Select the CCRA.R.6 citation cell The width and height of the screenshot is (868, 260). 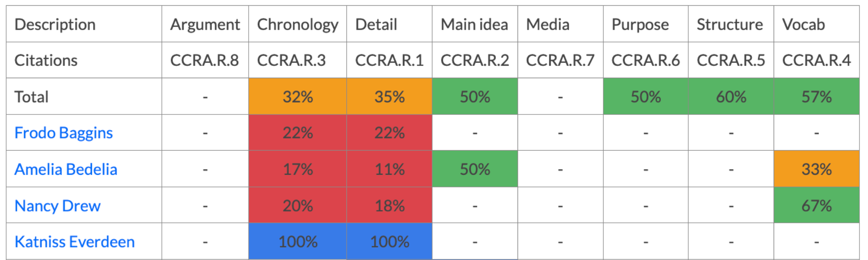point(645,60)
